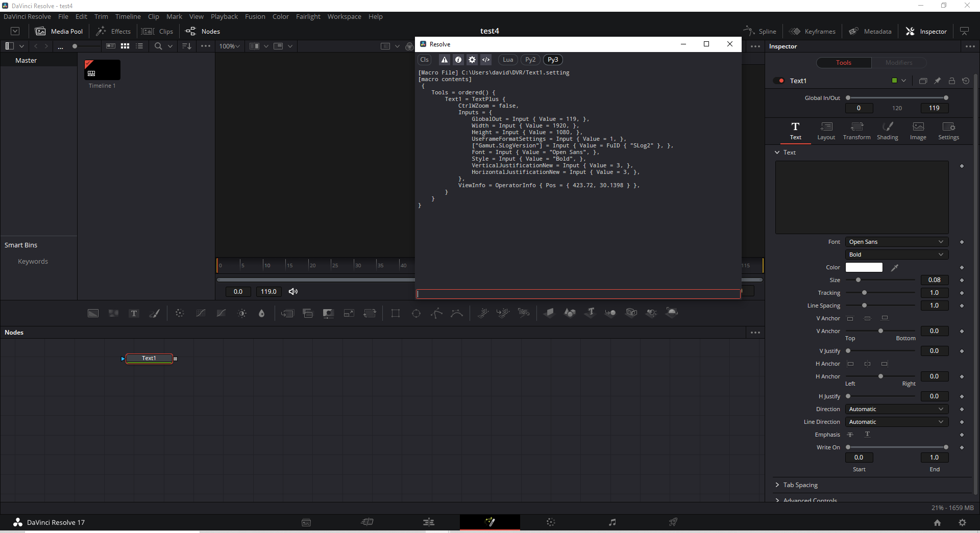Image resolution: width=980 pixels, height=533 pixels.
Task: Add a Resize node from the toolbar
Action: pos(349,313)
